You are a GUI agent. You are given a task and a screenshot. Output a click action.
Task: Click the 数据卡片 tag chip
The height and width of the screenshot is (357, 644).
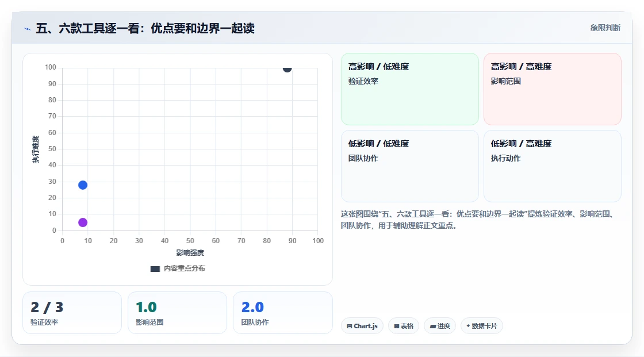click(x=481, y=326)
